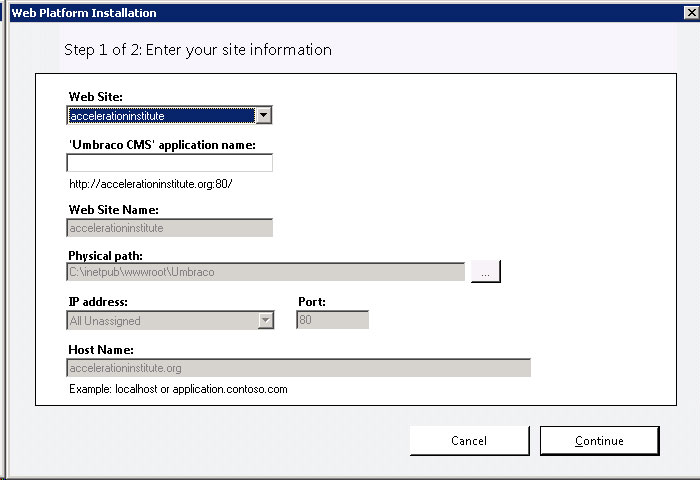Focus the 'Umbraco CMS' application name field
Image resolution: width=700 pixels, height=480 pixels.
coord(169,163)
